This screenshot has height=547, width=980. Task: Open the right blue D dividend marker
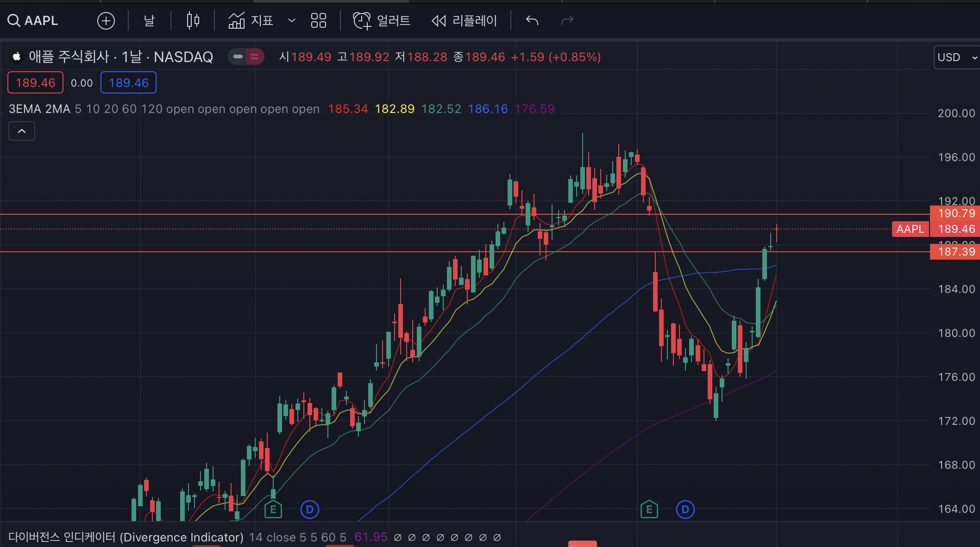tap(685, 510)
